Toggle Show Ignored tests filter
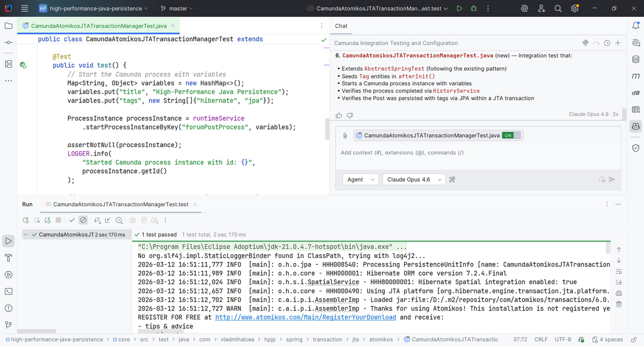Viewport: 644px width, 346px height. (83, 220)
